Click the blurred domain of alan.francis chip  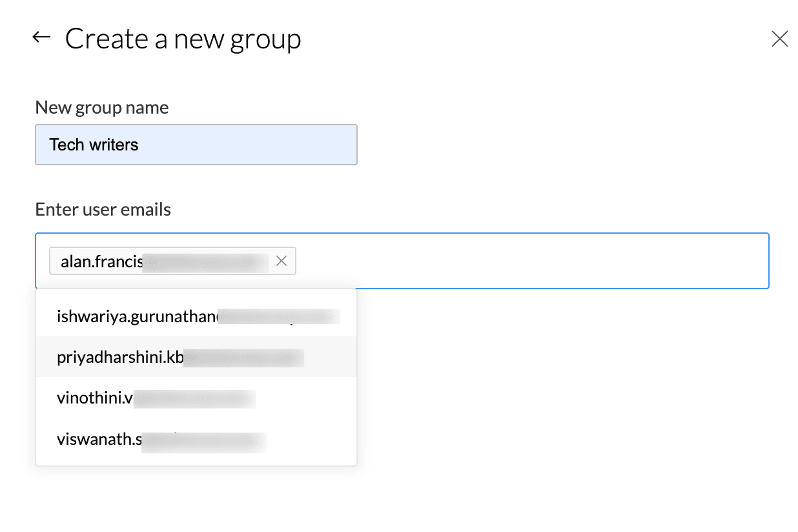(205, 261)
